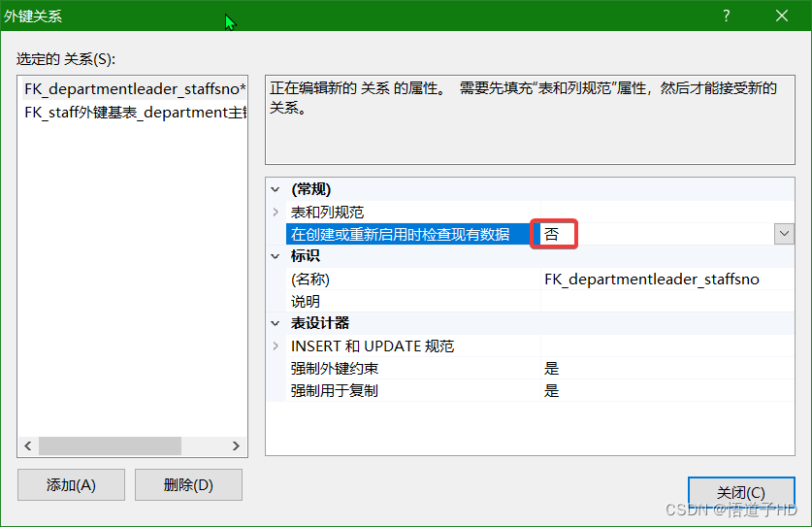Click the 删除(D) button
This screenshot has height=527, width=812.
point(188,485)
